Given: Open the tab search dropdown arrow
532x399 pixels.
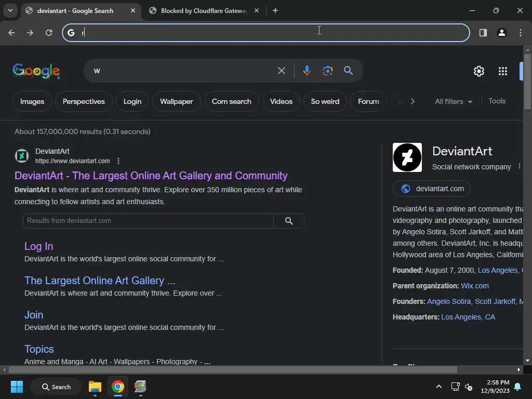Looking at the screenshot, I should (10, 10).
